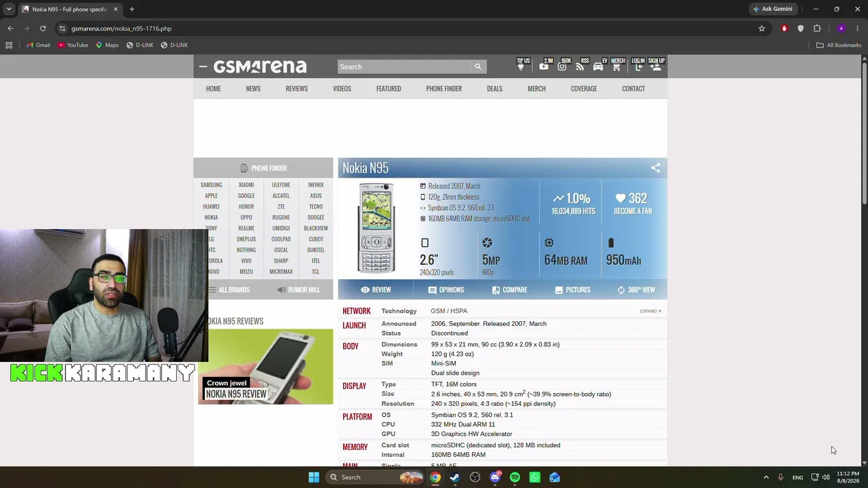Open WhatsApp from the taskbar
Viewport: 868px width, 488px height.
pos(535,477)
